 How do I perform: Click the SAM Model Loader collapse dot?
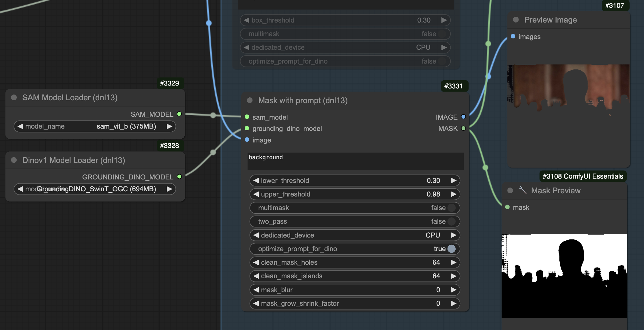tap(14, 97)
